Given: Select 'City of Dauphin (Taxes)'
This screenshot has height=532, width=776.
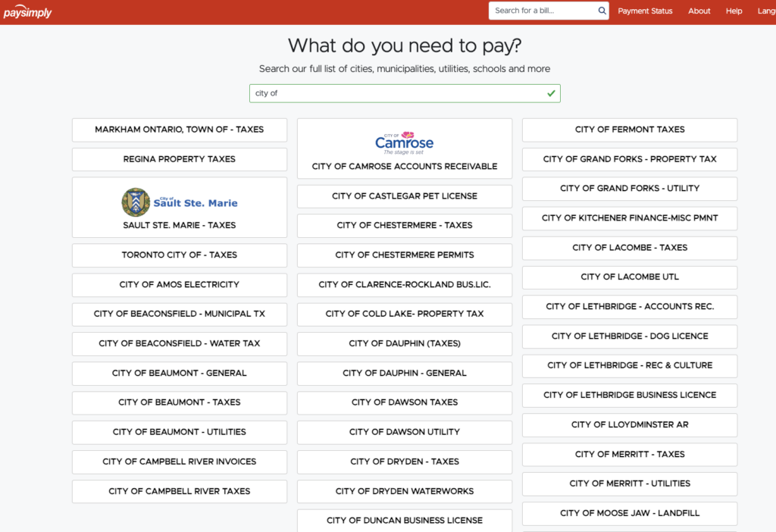Looking at the screenshot, I should point(404,343).
